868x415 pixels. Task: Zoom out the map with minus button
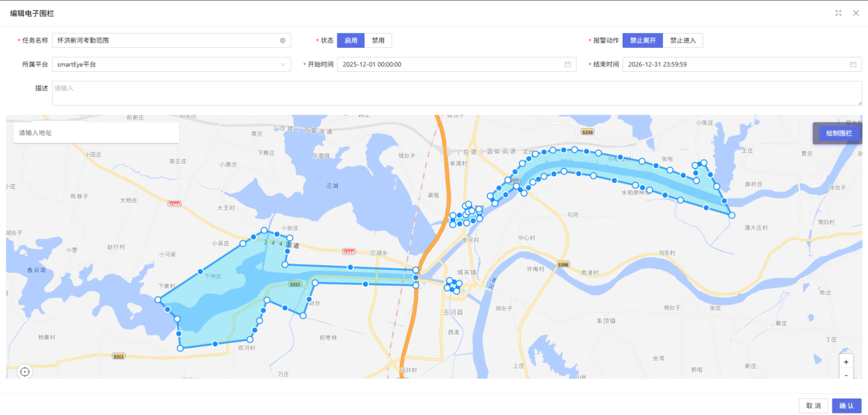[x=846, y=375]
